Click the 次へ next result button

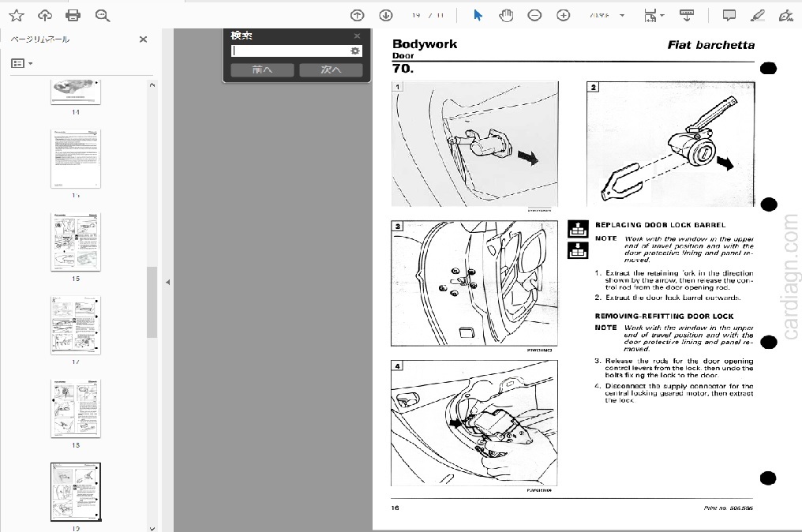[x=331, y=69]
